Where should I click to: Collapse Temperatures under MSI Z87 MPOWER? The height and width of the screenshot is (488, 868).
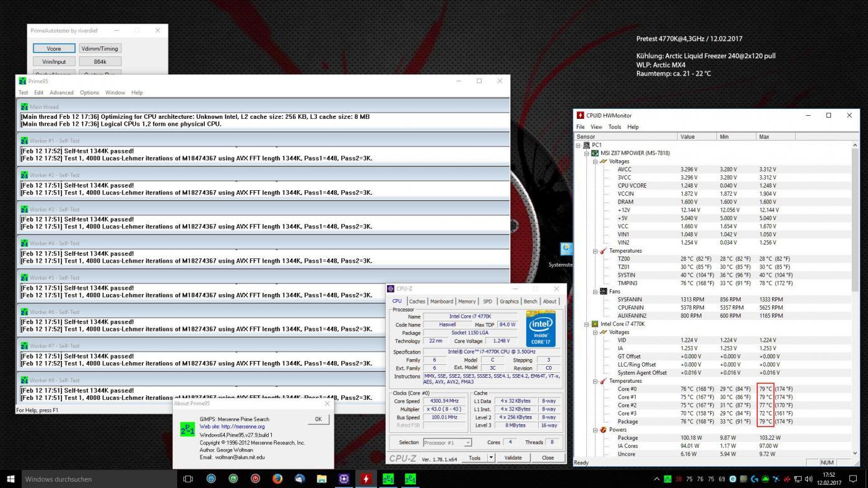(x=595, y=251)
